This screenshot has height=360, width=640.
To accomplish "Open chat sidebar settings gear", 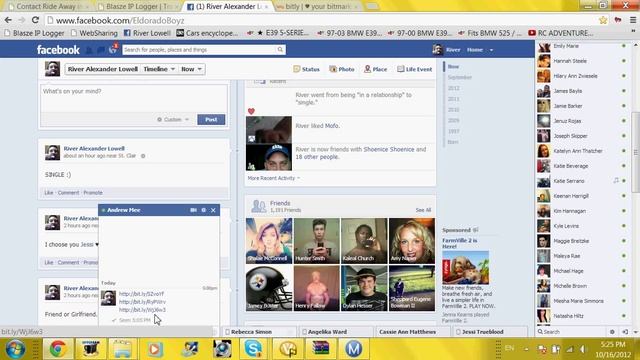I will point(612,332).
